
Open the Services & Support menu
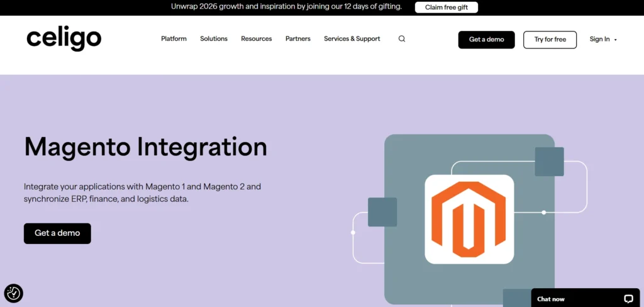352,38
